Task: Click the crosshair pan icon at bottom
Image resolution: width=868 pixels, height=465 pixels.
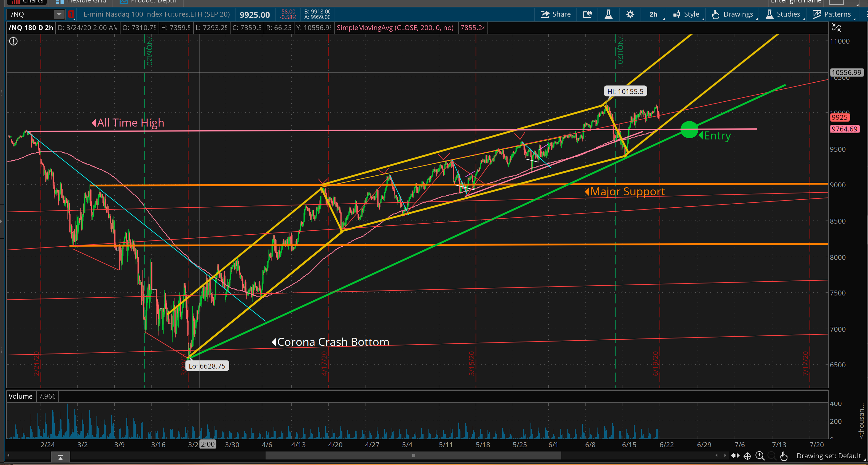Action: click(x=748, y=456)
